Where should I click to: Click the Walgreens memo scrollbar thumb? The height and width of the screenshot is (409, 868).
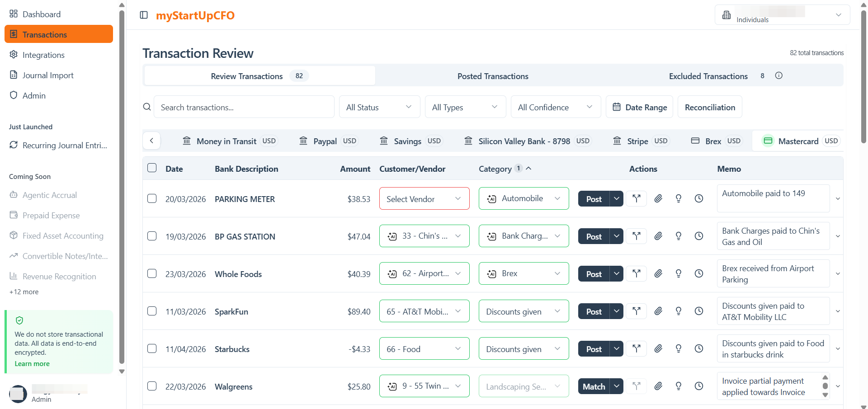[825, 386]
